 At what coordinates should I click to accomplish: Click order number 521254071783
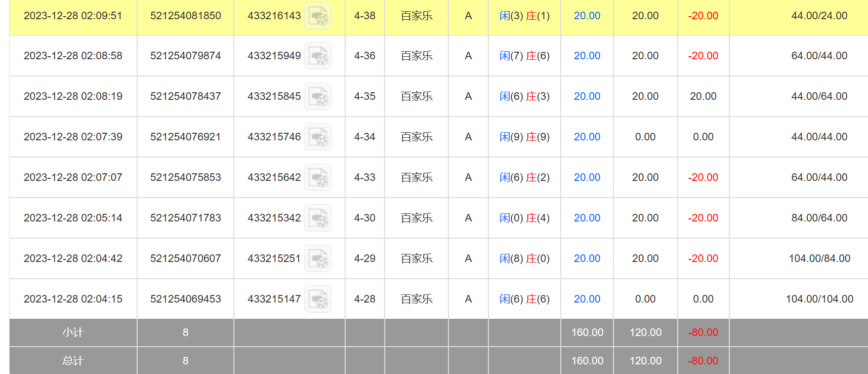185,218
